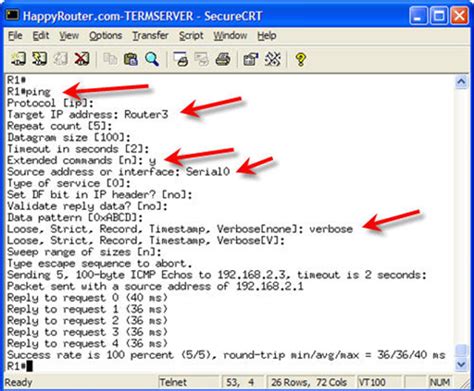Click the yellow Help question mark icon
The image size is (474, 391).
[300, 59]
